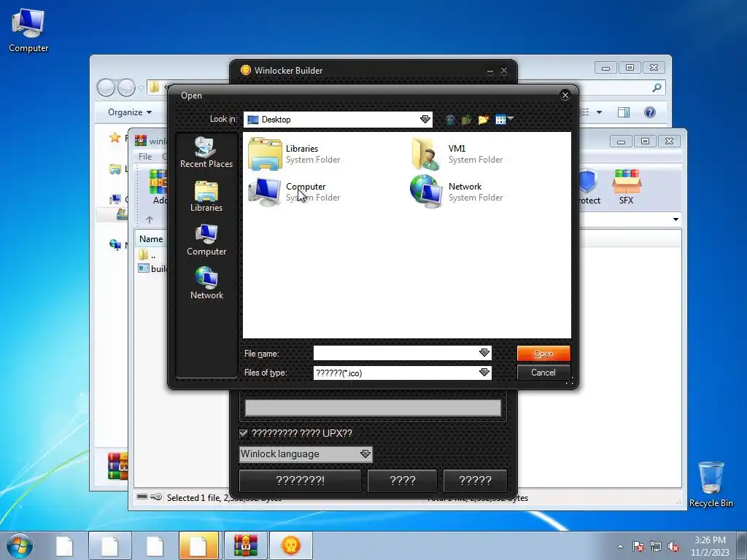The image size is (747, 560).
Task: Open Recent Places in dialog sidebar
Action: pyautogui.click(x=206, y=152)
